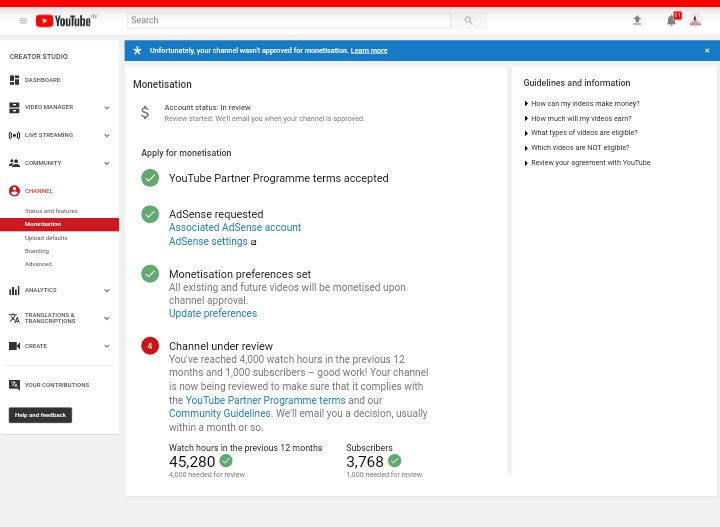Open Advanced submenu item
Image resolution: width=720 pixels, height=527 pixels.
point(38,264)
